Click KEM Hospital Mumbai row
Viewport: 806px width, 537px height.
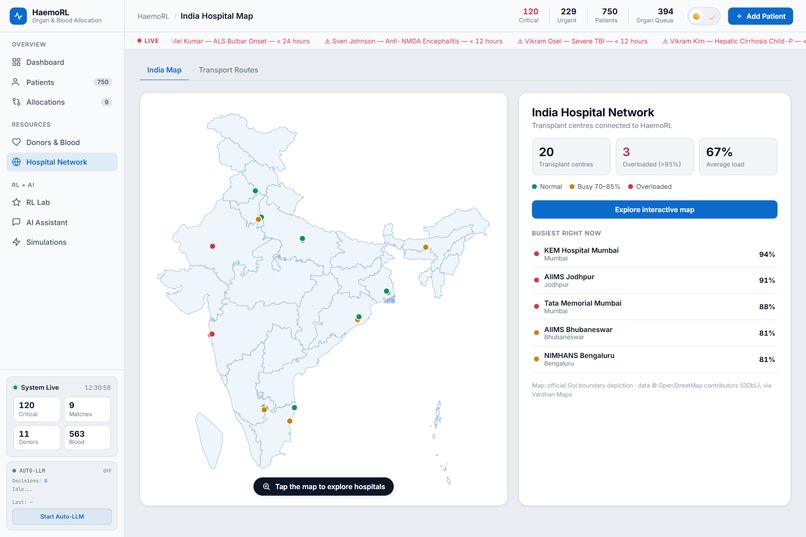(x=654, y=254)
